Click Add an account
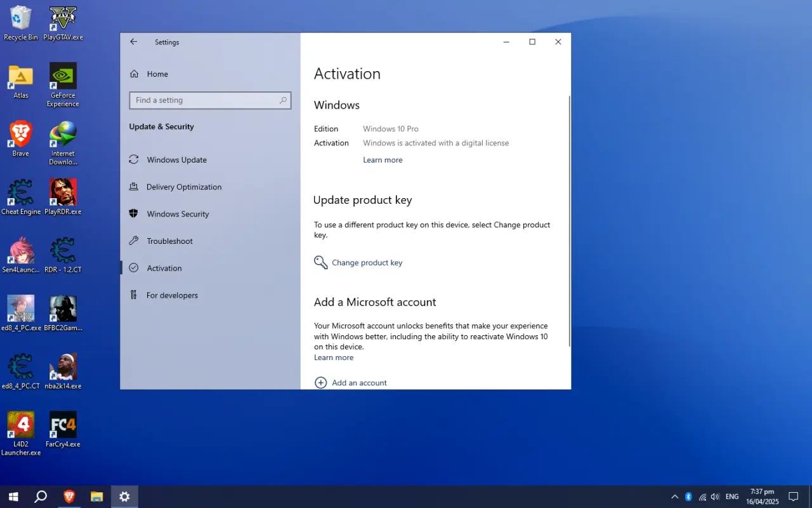Image resolution: width=812 pixels, height=508 pixels. [x=351, y=382]
